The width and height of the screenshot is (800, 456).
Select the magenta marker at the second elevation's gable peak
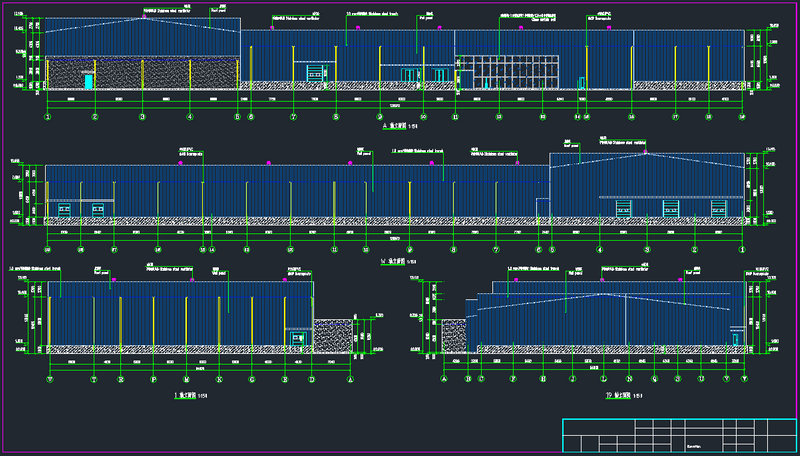pyautogui.click(x=646, y=152)
